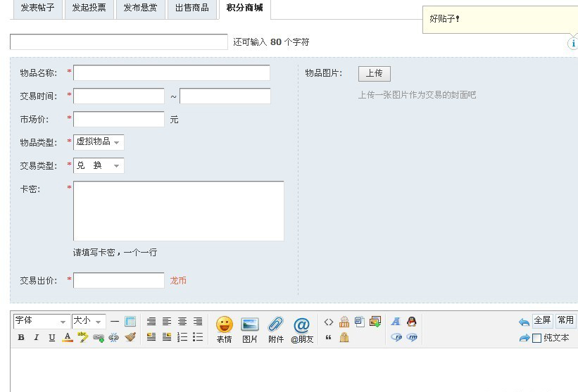Open the text highlight color tool
578x392 pixels.
82,336
